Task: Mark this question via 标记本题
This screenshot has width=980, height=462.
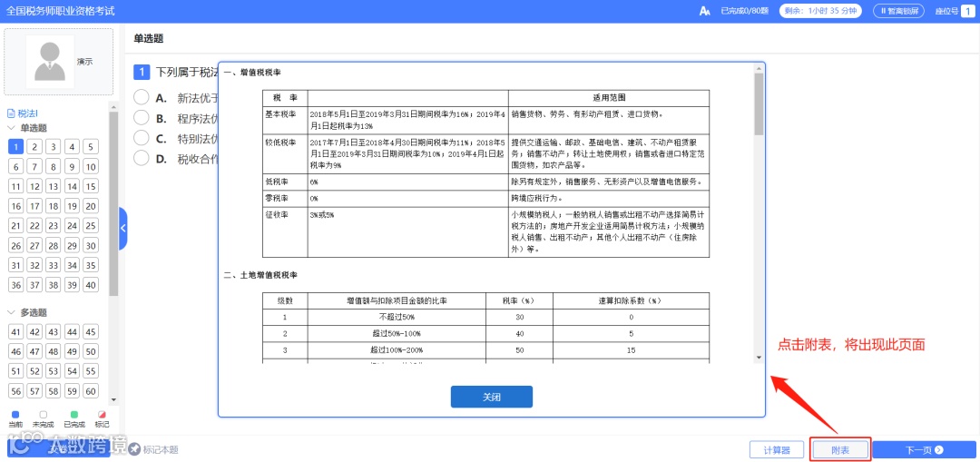Action: click(x=160, y=449)
